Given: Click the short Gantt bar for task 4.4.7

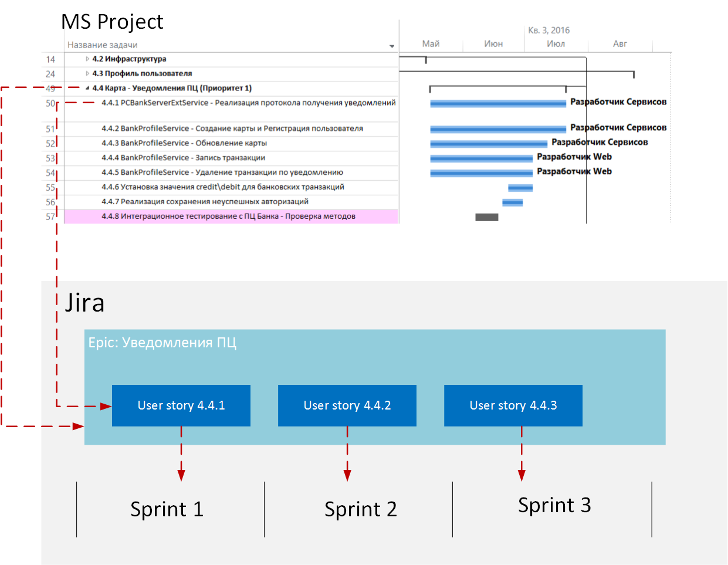Looking at the screenshot, I should [x=512, y=202].
